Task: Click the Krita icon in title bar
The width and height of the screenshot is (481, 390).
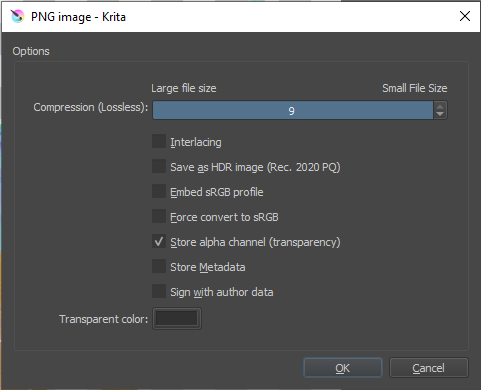Action: [x=17, y=16]
